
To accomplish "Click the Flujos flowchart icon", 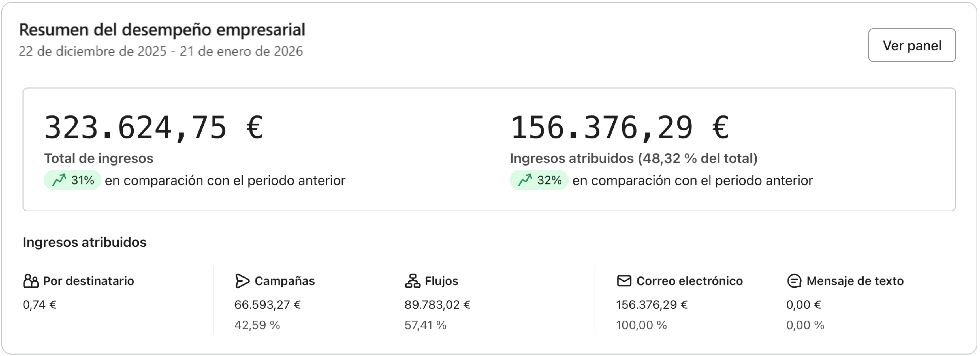I will pos(412,281).
